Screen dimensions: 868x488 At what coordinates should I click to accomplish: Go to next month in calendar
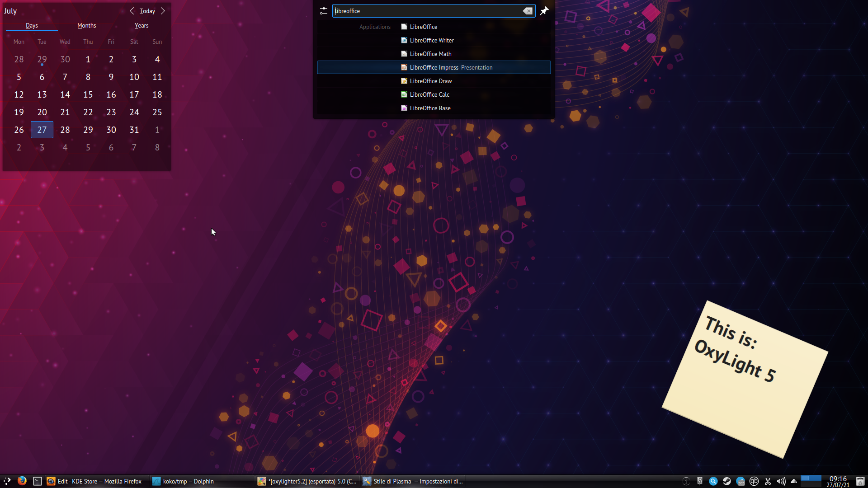[163, 11]
